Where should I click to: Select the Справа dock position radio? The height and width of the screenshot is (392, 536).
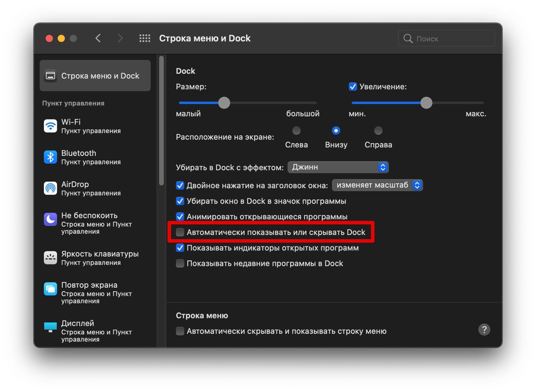coord(378,131)
